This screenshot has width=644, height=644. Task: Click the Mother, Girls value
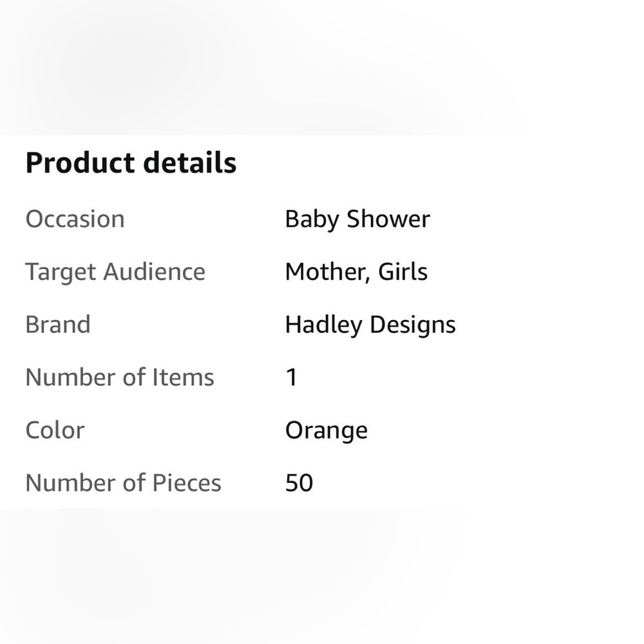click(x=357, y=272)
